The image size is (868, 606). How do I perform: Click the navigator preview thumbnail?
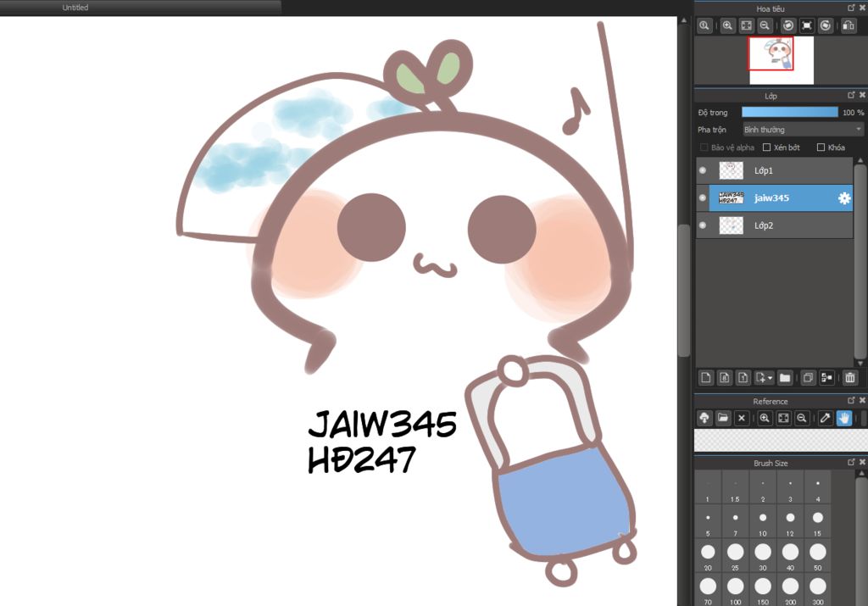(782, 60)
